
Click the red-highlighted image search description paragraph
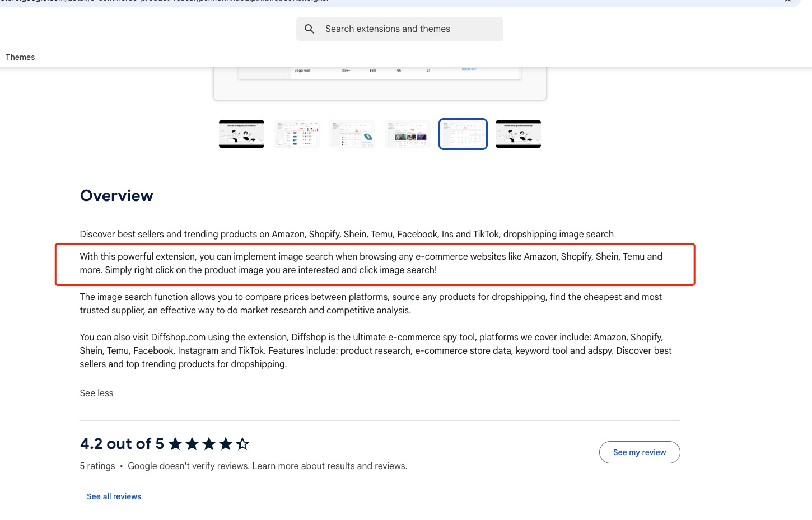(x=371, y=263)
